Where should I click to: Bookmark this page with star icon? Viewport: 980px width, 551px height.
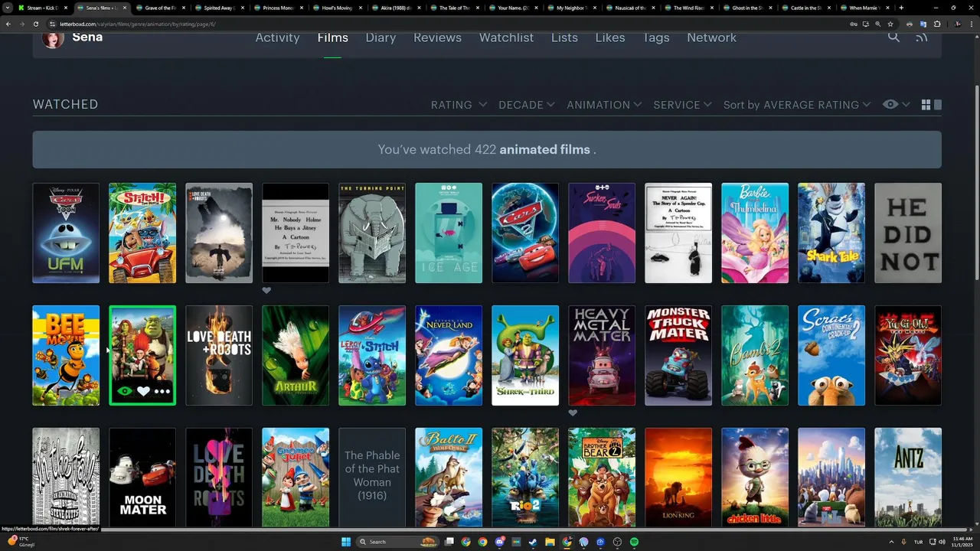click(890, 24)
